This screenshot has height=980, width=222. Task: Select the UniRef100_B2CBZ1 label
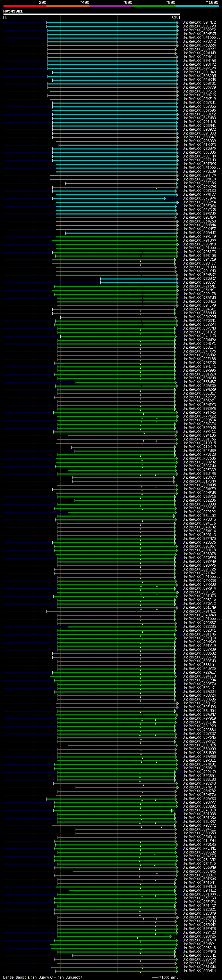click(x=199, y=910)
